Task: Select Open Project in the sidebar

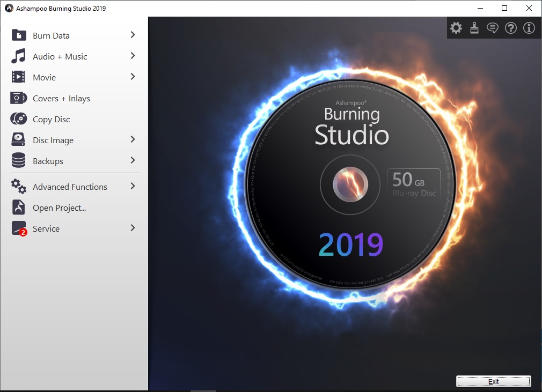Action: pyautogui.click(x=60, y=207)
